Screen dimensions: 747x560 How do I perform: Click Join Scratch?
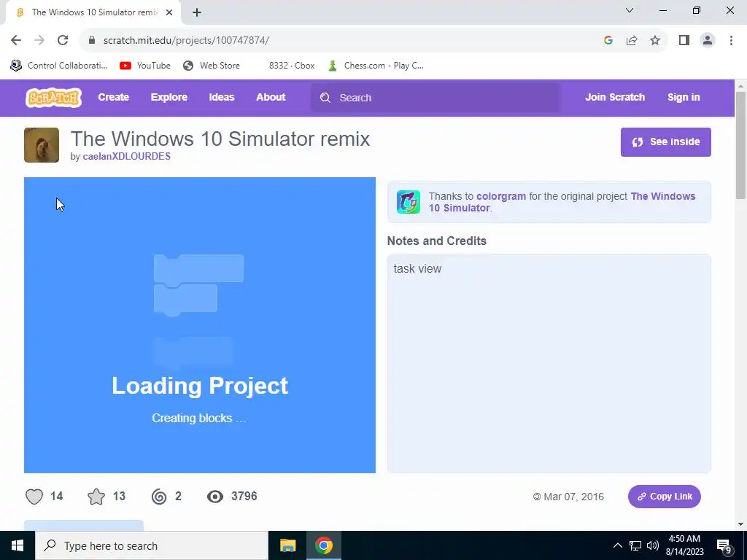coord(614,97)
